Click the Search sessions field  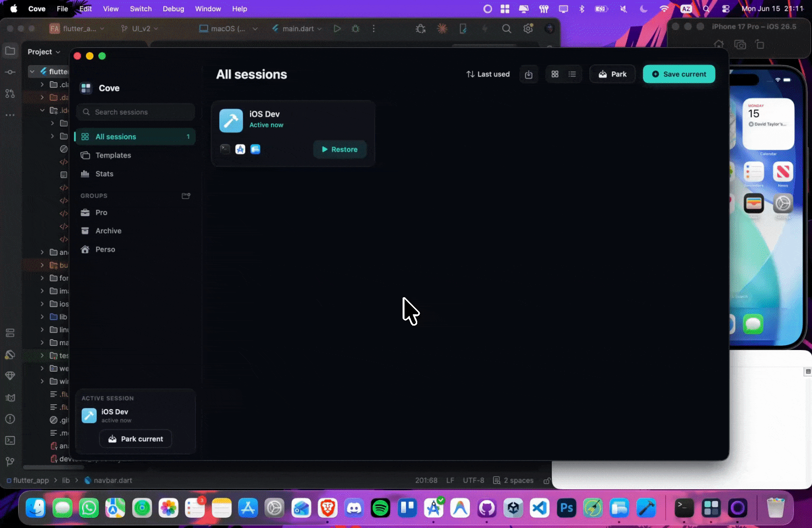[135, 112]
